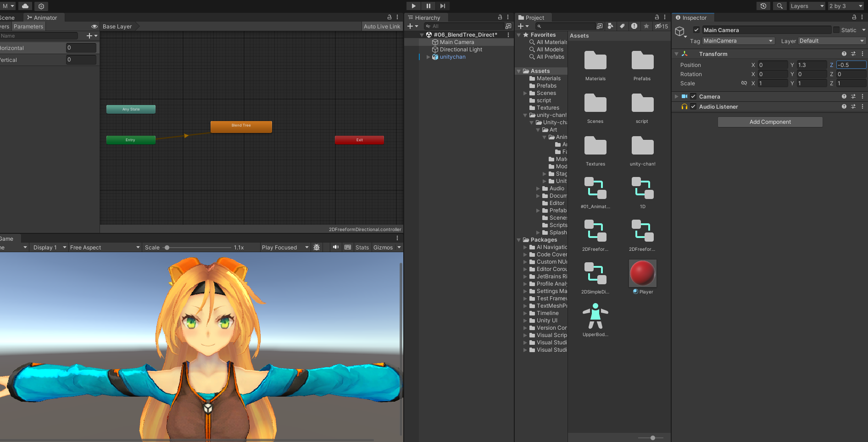
Task: Open Transform component presets icon
Action: pyautogui.click(x=853, y=54)
